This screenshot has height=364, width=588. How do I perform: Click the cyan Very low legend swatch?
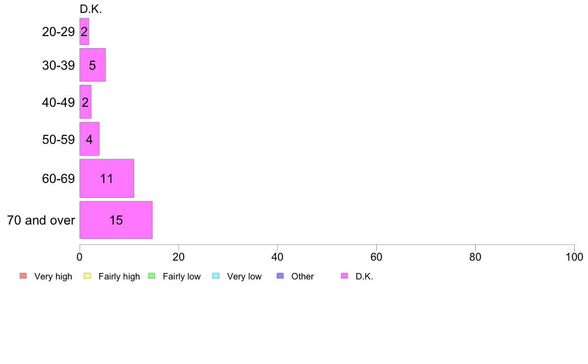click(x=216, y=276)
